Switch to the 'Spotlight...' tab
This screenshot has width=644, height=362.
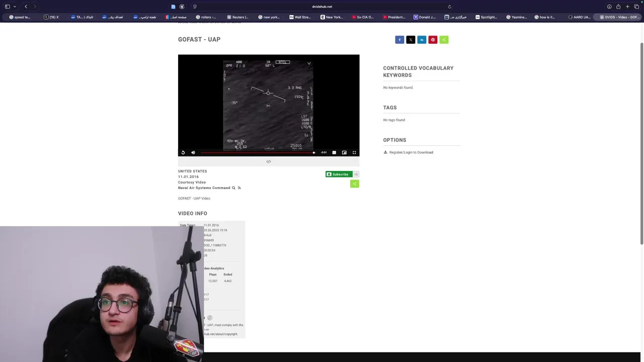click(x=487, y=17)
